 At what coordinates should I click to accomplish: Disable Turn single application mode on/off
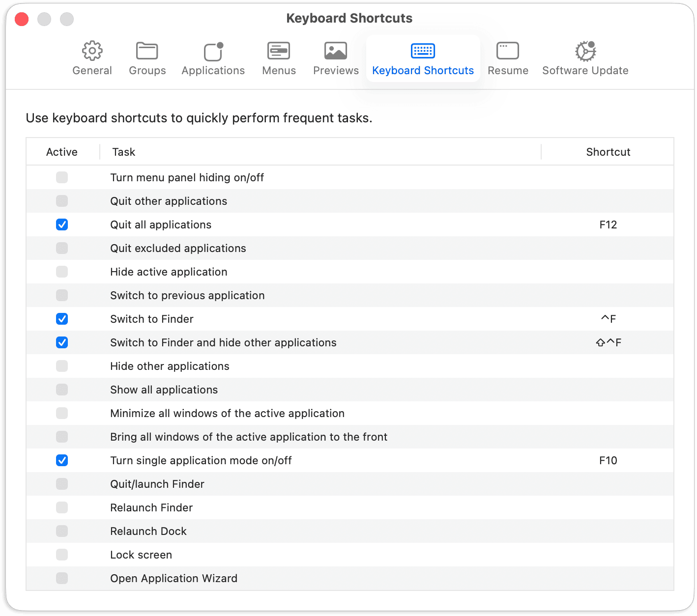pos(62,460)
